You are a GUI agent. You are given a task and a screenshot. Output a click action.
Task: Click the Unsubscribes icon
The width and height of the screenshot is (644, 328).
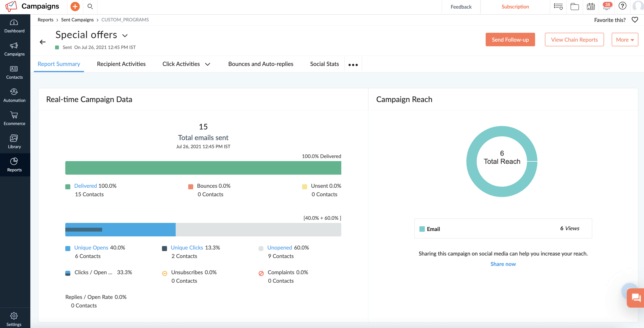164,273
